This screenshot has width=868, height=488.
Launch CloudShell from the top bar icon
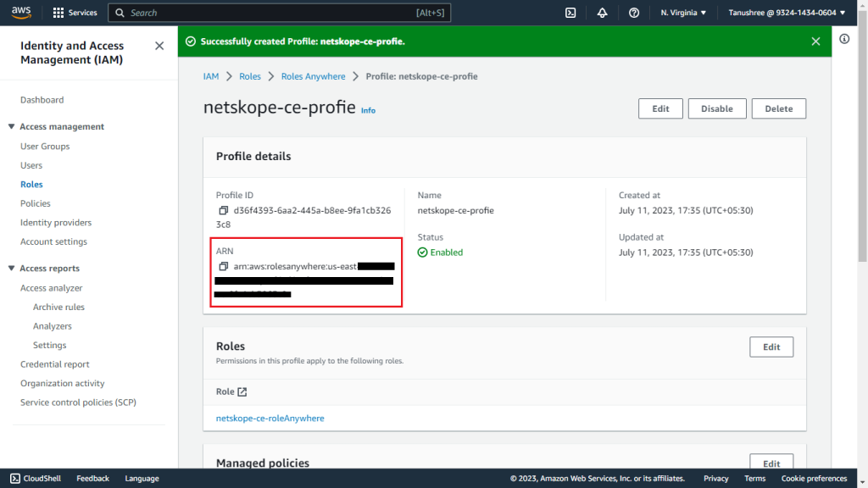[570, 12]
